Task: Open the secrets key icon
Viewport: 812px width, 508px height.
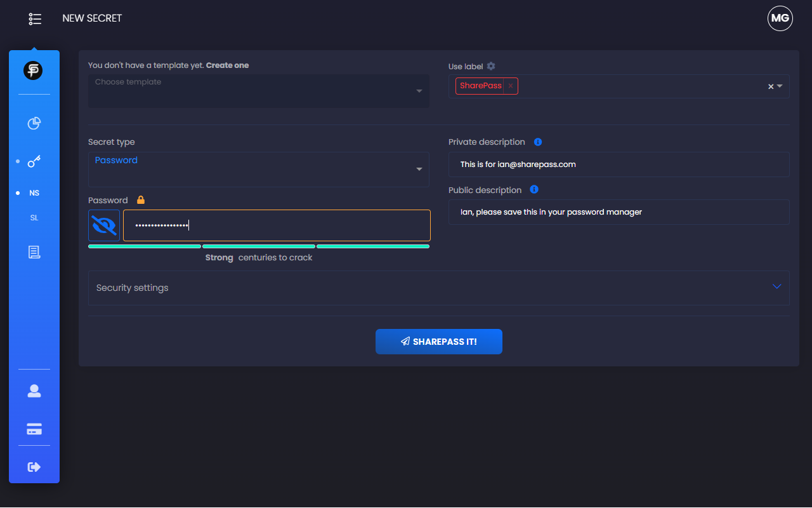Action: [x=34, y=161]
